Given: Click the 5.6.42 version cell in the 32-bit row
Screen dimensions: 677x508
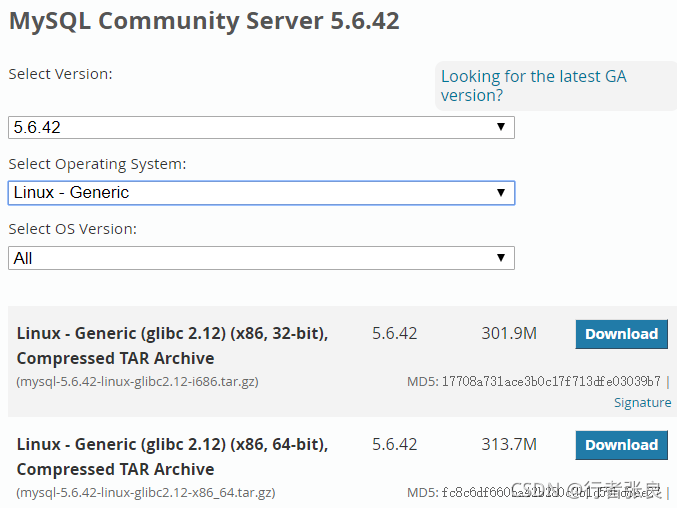Looking at the screenshot, I should click(395, 333).
